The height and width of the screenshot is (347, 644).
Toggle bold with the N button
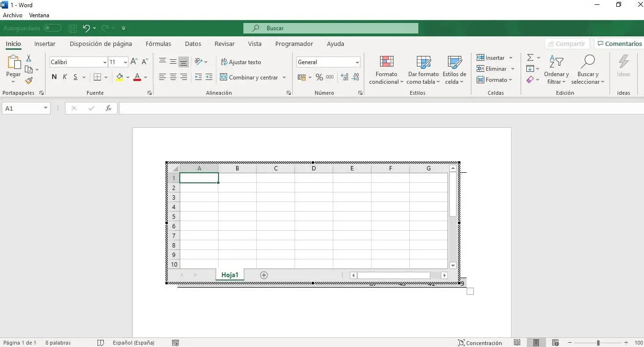coord(54,77)
